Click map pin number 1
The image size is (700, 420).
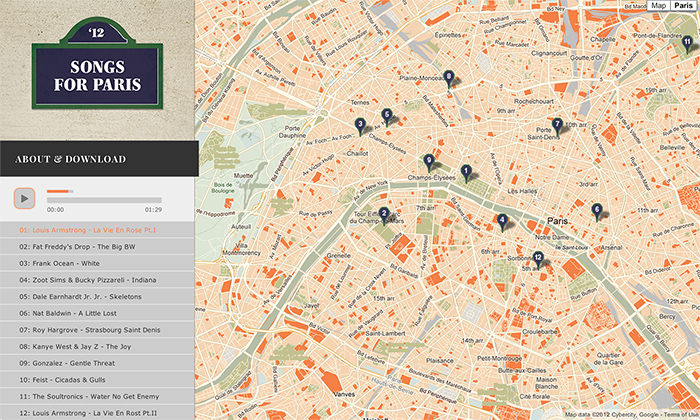pos(466,173)
